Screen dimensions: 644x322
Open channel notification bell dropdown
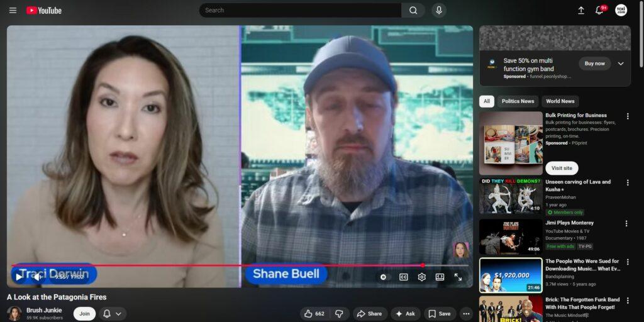tap(113, 313)
